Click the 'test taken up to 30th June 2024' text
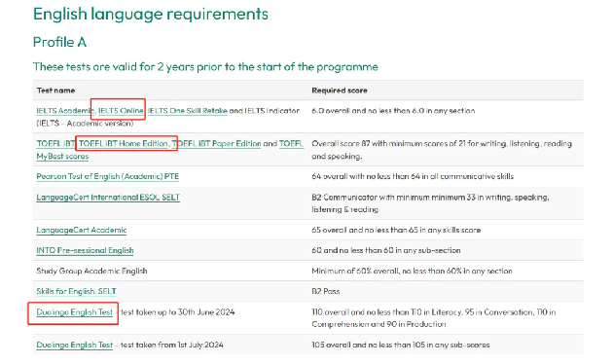The image size is (613, 364). tap(177, 312)
